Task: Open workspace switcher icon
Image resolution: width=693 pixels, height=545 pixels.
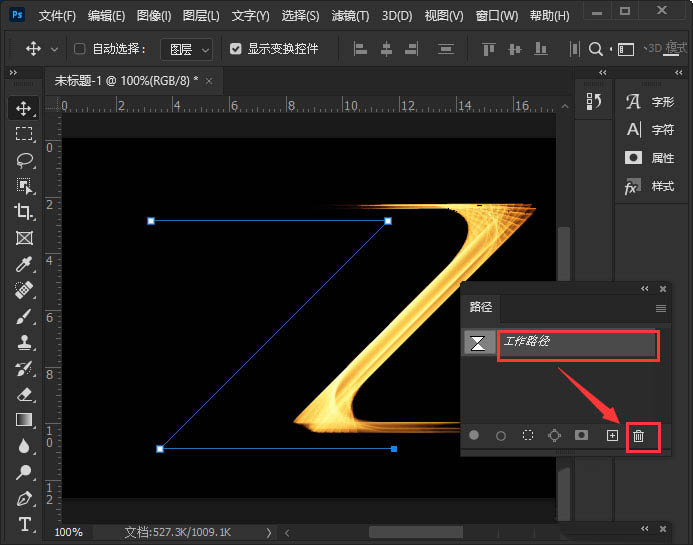Action: click(625, 49)
